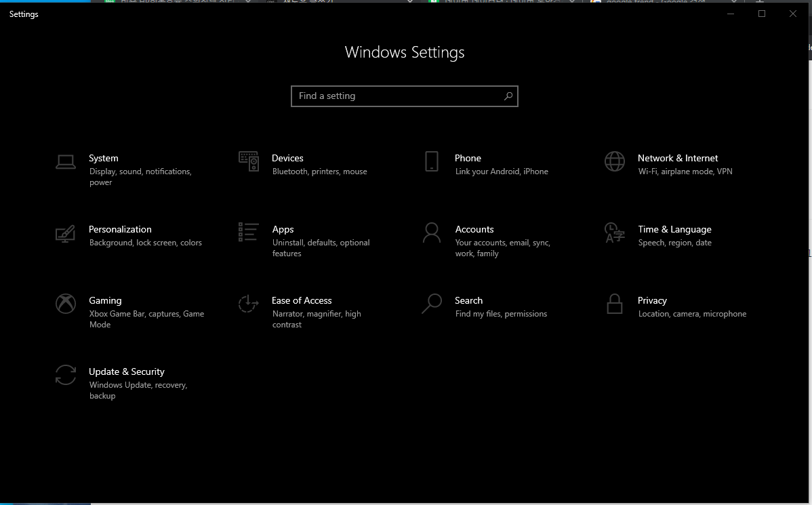Open the Ease of Access icon
Screen dimensions: 812x505
(249, 304)
